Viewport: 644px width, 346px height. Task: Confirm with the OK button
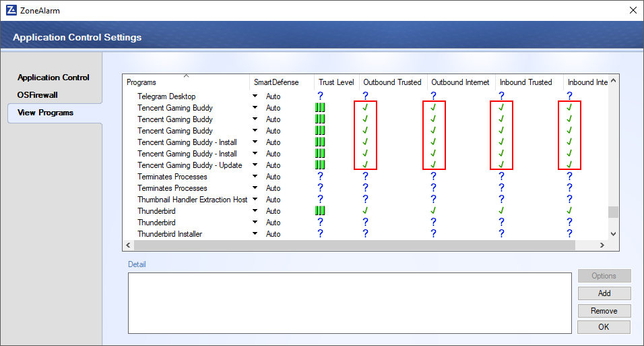pos(604,327)
